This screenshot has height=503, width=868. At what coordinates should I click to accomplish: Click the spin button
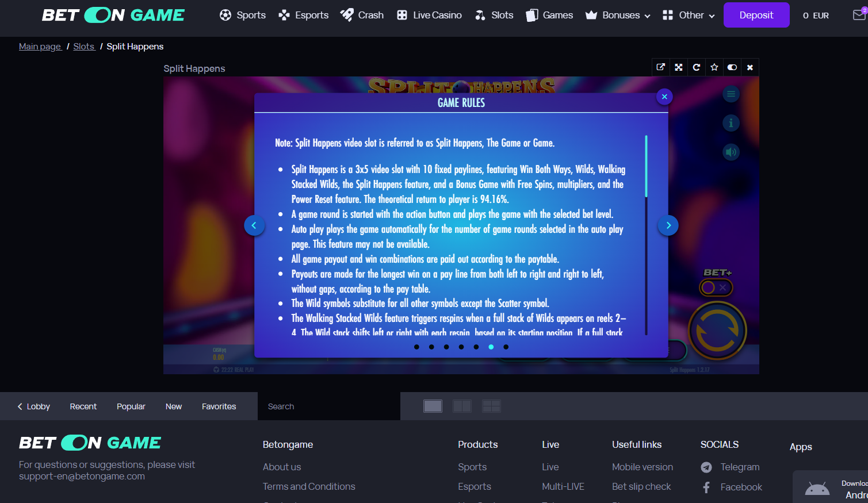pos(718,331)
